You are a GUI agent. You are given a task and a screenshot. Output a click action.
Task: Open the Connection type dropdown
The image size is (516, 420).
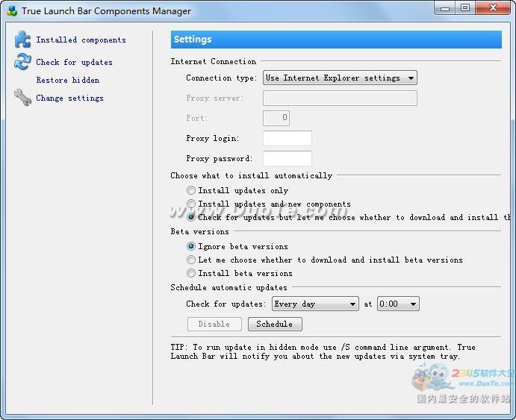[x=340, y=78]
